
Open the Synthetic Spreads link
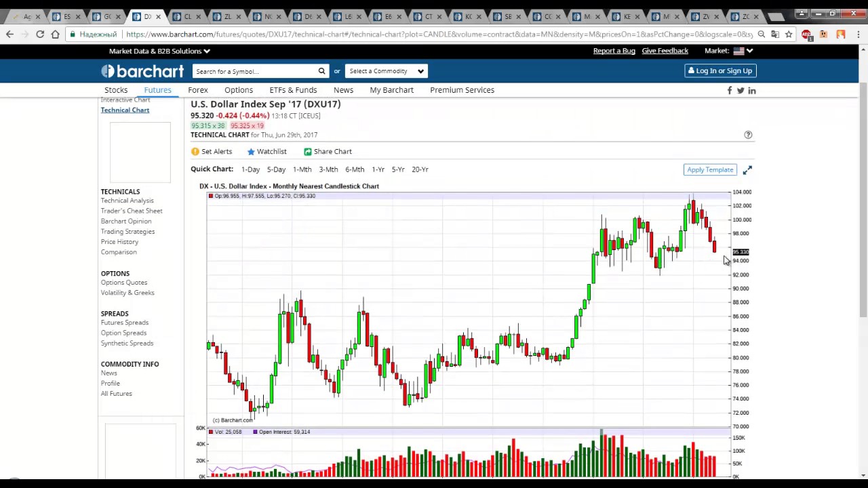point(127,343)
